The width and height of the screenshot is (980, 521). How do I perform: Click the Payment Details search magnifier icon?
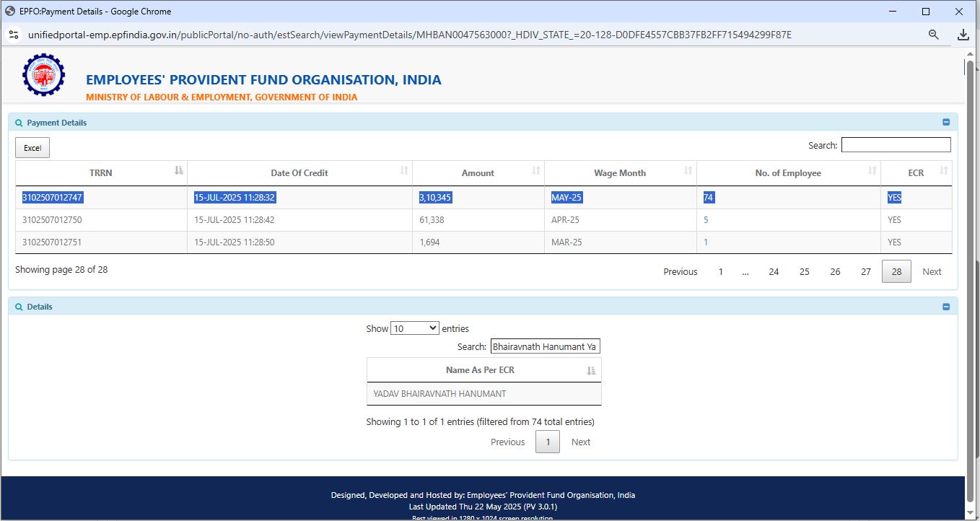[x=19, y=123]
